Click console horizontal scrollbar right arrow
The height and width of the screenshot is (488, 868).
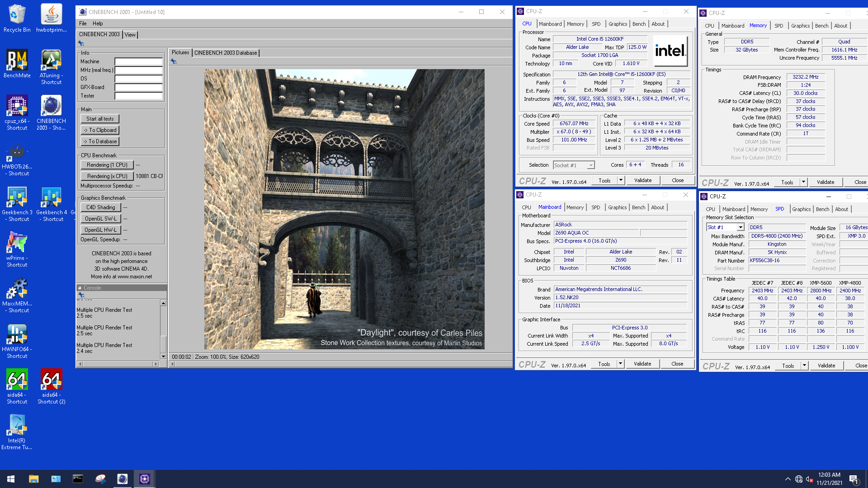coord(156,364)
